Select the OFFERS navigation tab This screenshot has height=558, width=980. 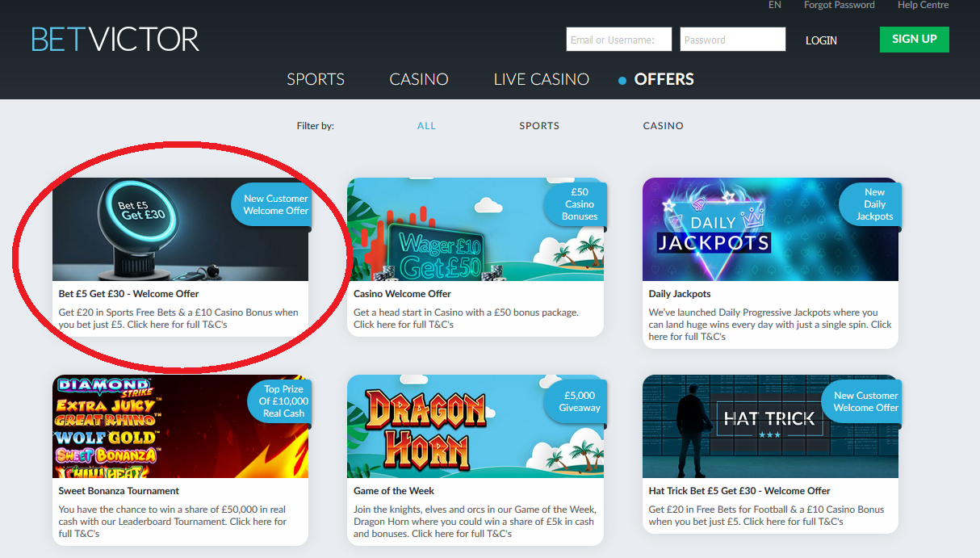point(664,79)
